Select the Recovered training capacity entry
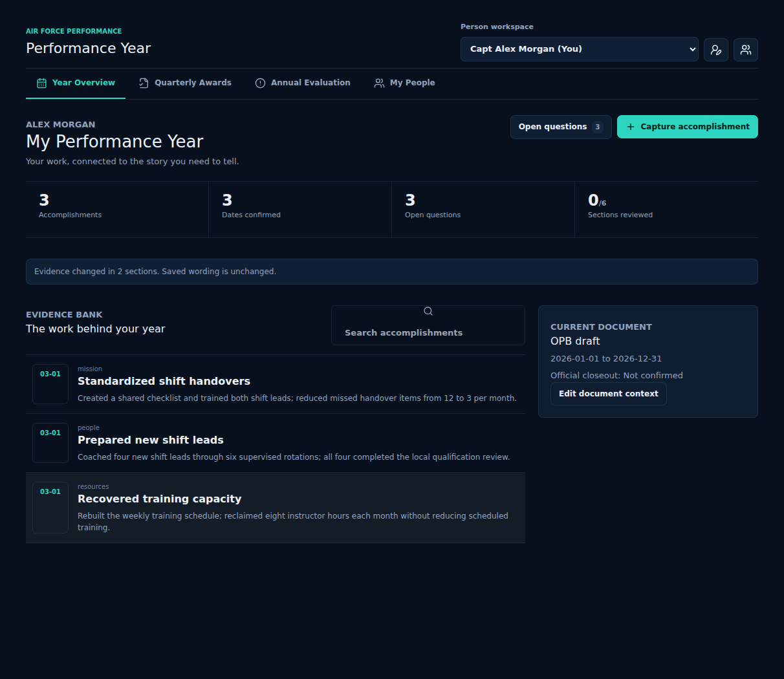This screenshot has height=679, width=784. (x=276, y=508)
